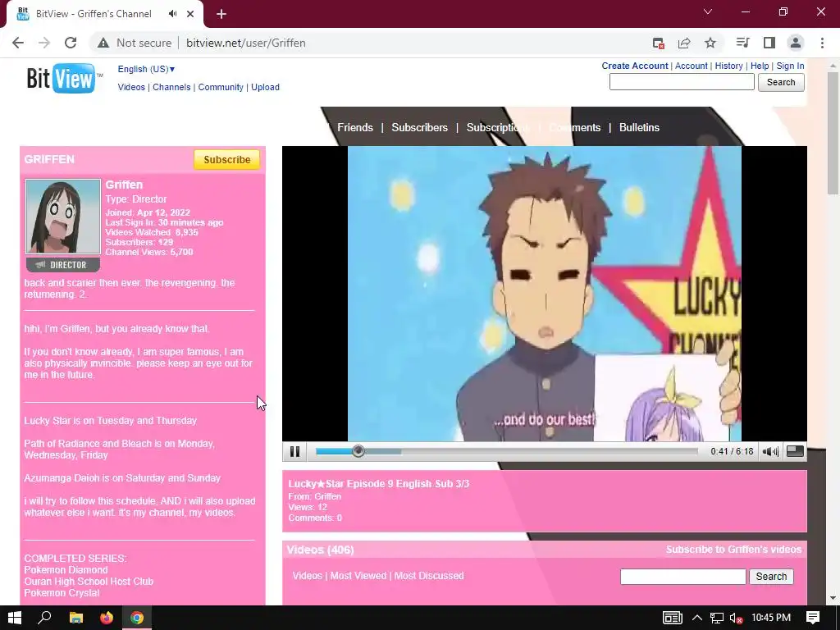Image resolution: width=840 pixels, height=630 pixels.
Task: Click the taskbar clock 10:45 PM
Action: click(x=771, y=618)
